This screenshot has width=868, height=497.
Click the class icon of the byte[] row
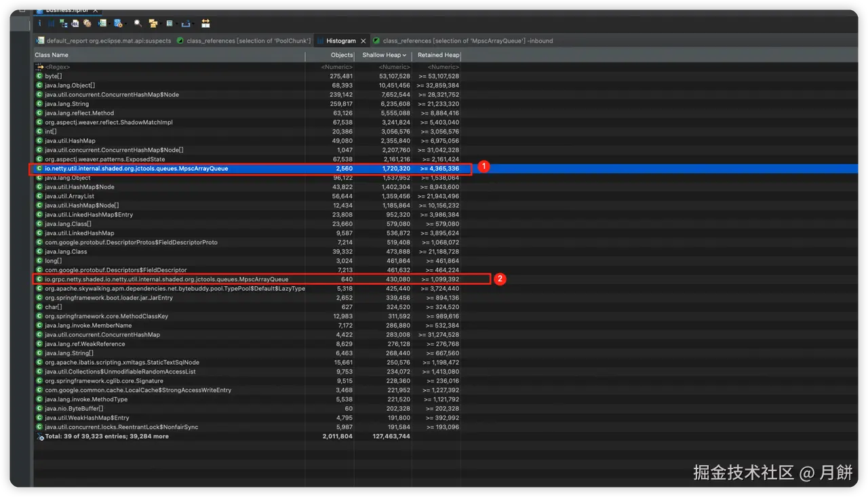click(x=39, y=76)
